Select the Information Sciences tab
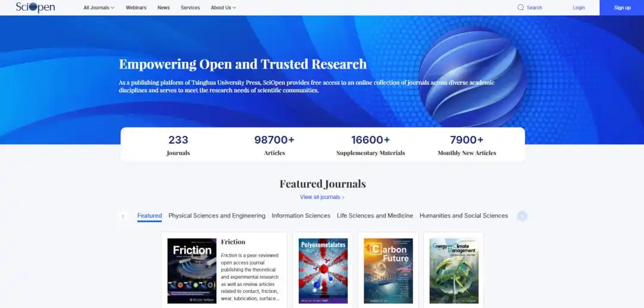The image size is (644, 308). (301, 216)
